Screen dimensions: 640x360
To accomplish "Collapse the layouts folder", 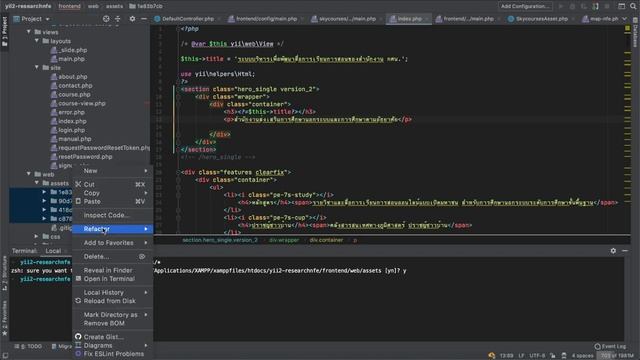I will point(37,41).
